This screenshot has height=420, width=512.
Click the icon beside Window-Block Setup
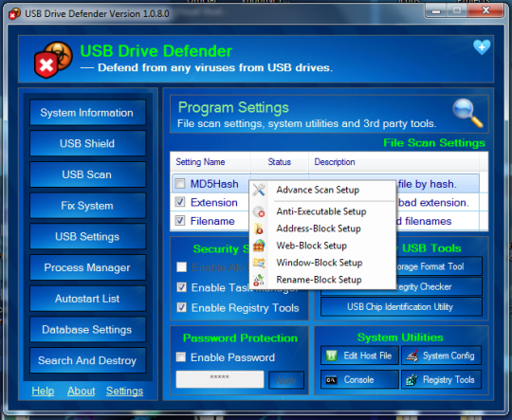coord(259,263)
